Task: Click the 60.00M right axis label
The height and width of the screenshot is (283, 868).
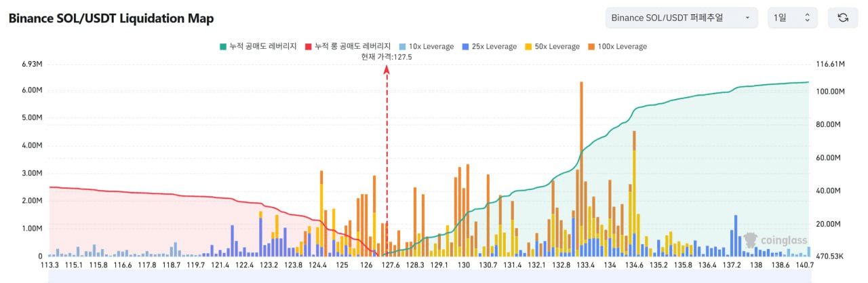Action: tap(828, 157)
